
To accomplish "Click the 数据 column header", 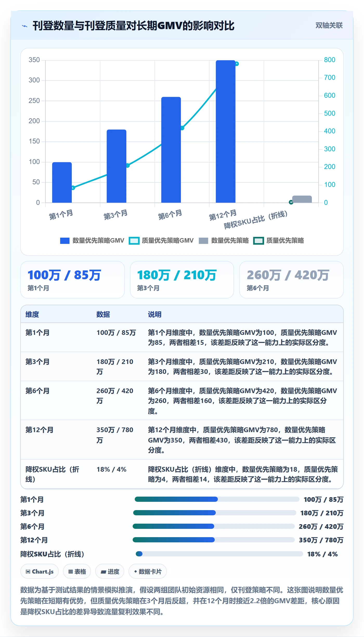I will (x=103, y=314).
